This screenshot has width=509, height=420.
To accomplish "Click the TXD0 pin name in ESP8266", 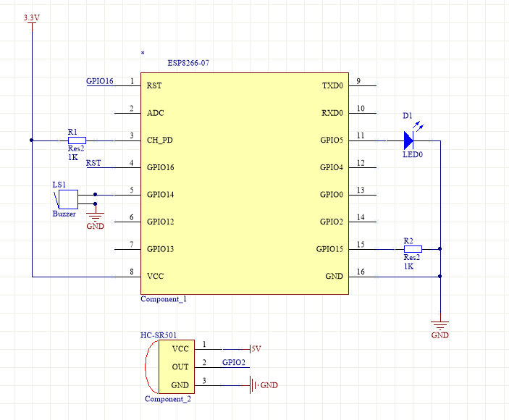I will [332, 85].
